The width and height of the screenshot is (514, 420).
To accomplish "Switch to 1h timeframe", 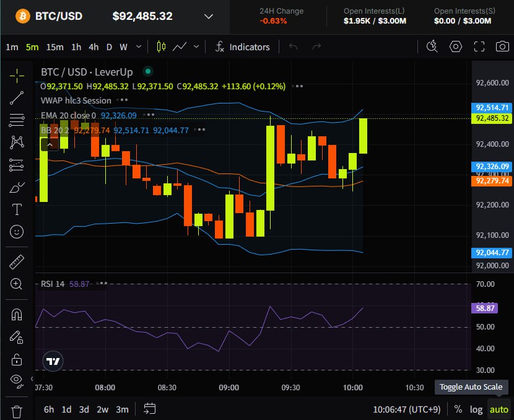I will point(76,47).
